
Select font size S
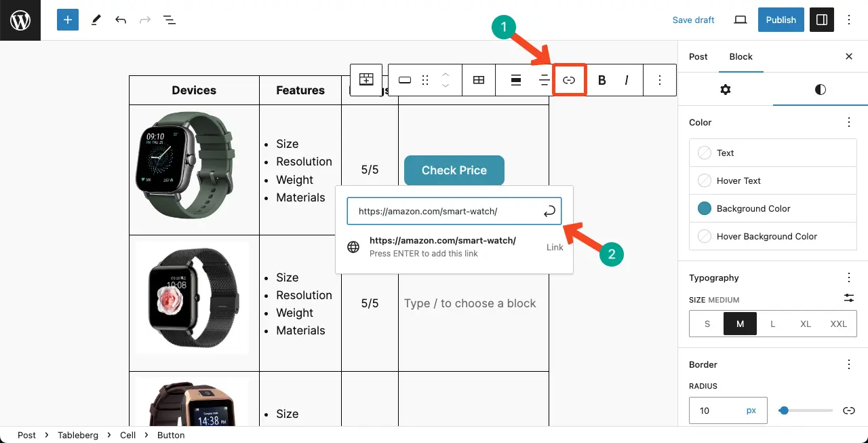coord(707,324)
